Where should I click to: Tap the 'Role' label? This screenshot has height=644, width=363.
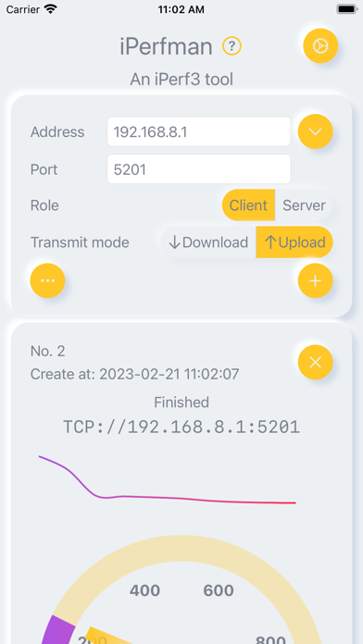[44, 205]
